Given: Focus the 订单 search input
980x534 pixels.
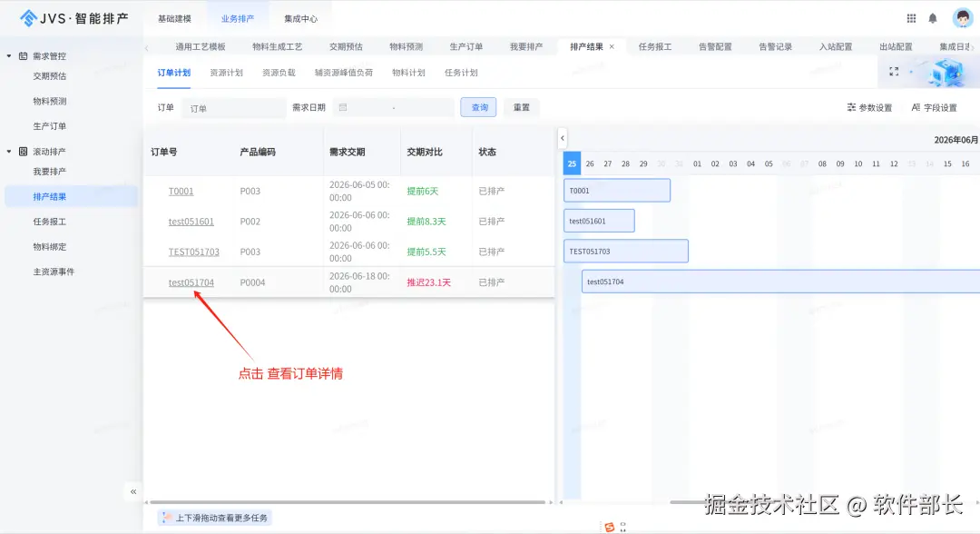Looking at the screenshot, I should point(234,108).
